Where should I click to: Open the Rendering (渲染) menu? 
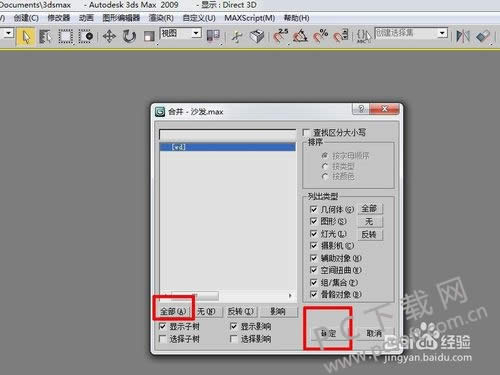coord(161,18)
